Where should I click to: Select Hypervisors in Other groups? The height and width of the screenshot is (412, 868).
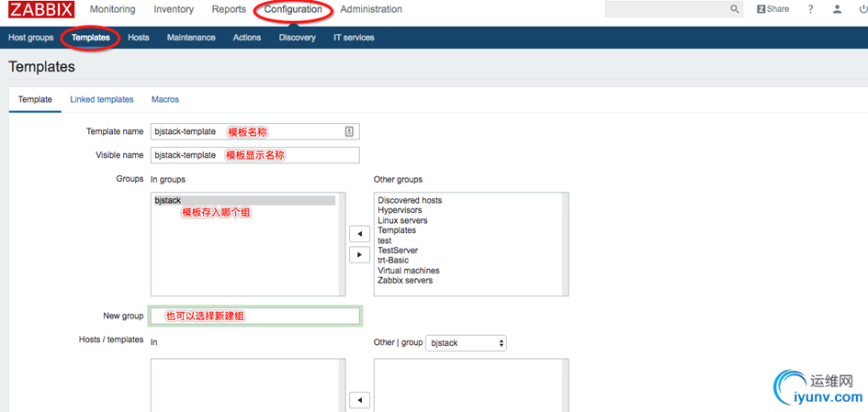tap(400, 210)
